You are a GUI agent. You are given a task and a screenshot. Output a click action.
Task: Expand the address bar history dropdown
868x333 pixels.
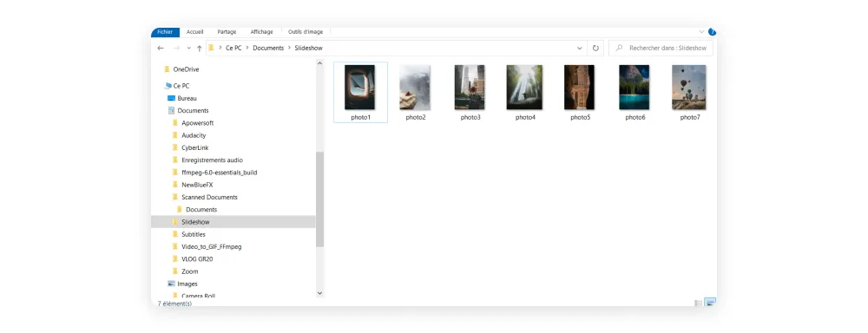580,48
